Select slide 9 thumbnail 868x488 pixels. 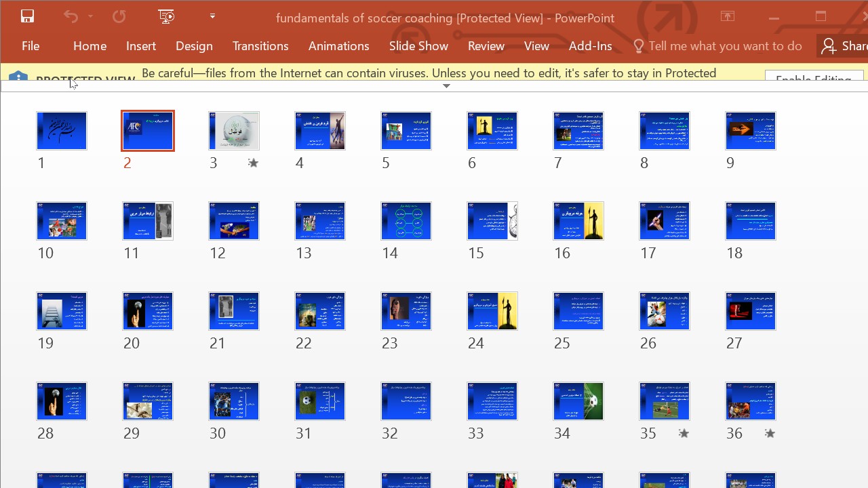click(751, 131)
